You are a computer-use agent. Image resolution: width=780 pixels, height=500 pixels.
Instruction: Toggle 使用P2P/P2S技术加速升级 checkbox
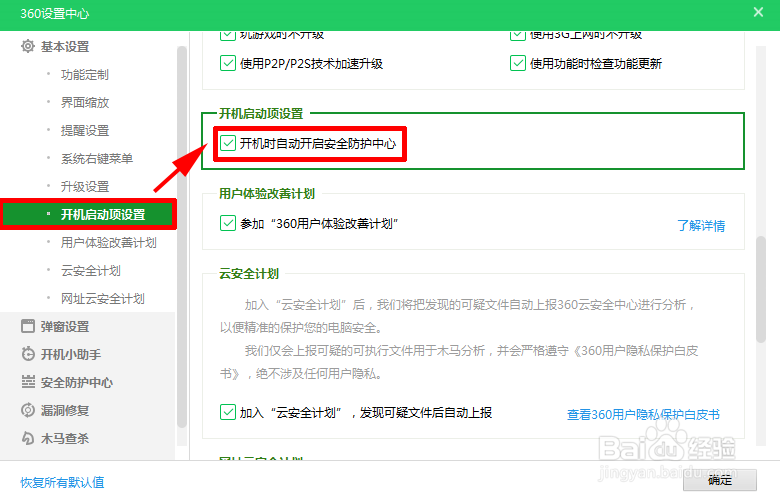(227, 63)
